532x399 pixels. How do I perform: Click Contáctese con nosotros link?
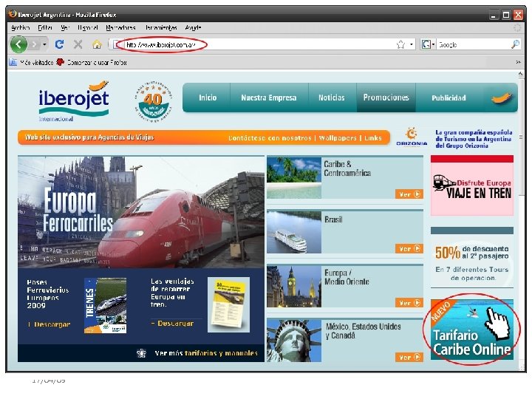[x=270, y=137]
